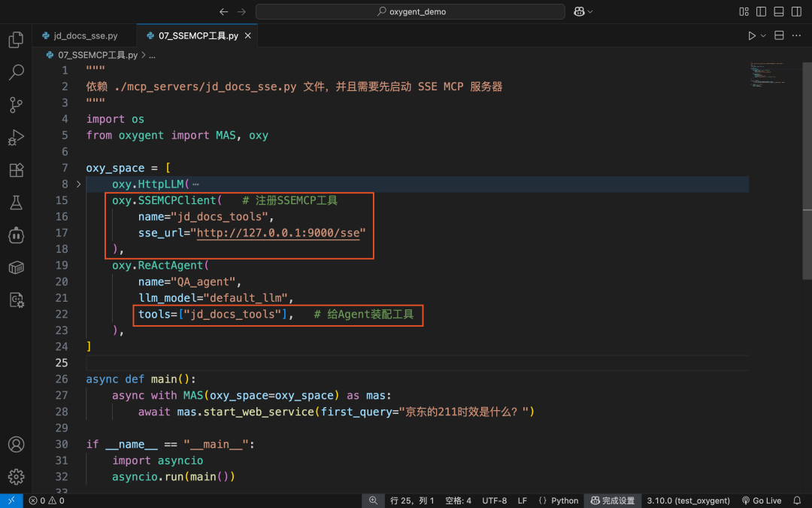This screenshot has height=508, width=812.
Task: Open the Search view in activity bar
Action: point(16,72)
